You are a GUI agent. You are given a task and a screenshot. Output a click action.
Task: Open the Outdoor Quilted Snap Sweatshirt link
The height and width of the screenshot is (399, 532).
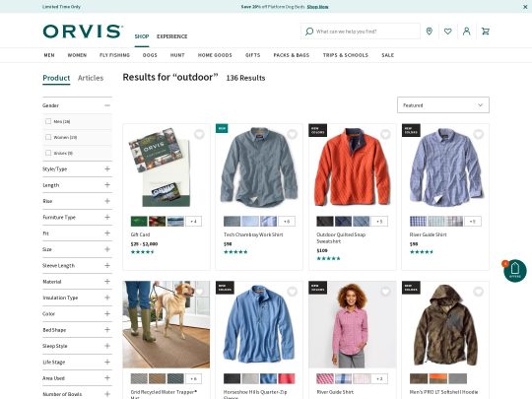coord(341,237)
